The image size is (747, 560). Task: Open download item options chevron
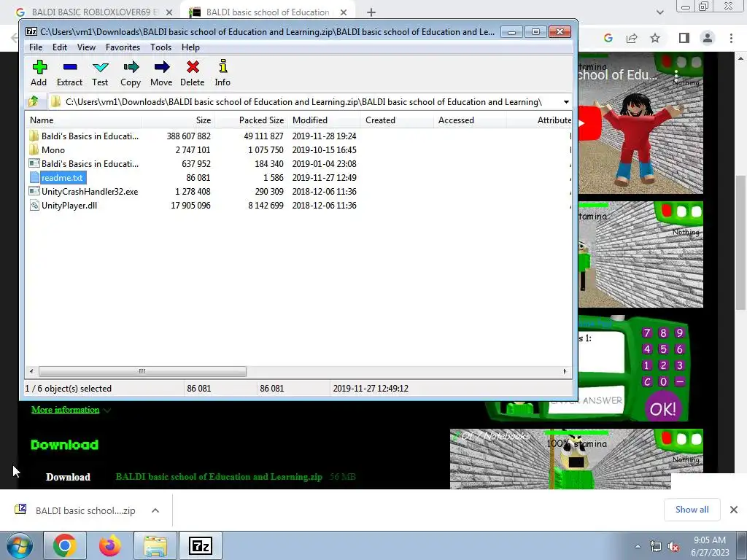click(x=155, y=510)
